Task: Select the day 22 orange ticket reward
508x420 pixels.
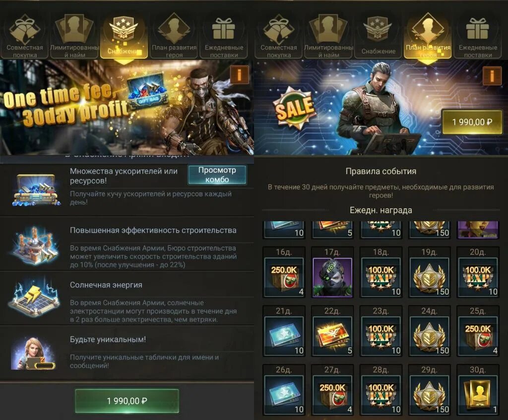Action: pyautogui.click(x=332, y=336)
